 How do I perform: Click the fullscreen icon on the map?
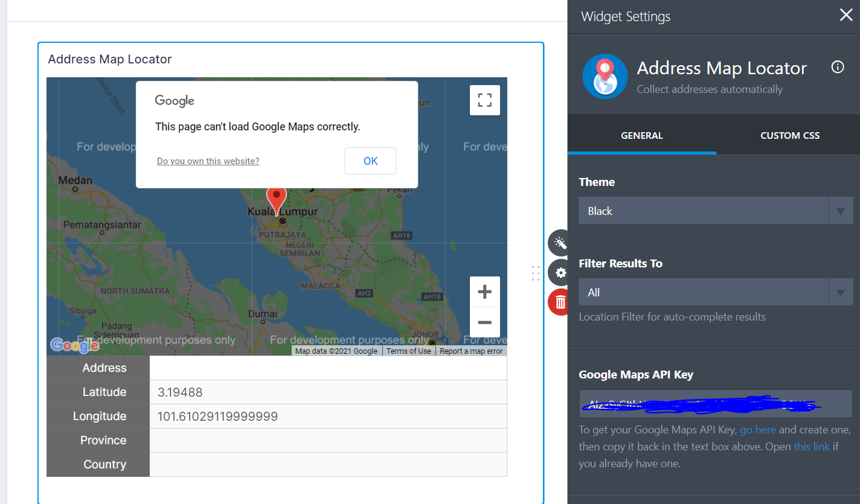point(485,100)
